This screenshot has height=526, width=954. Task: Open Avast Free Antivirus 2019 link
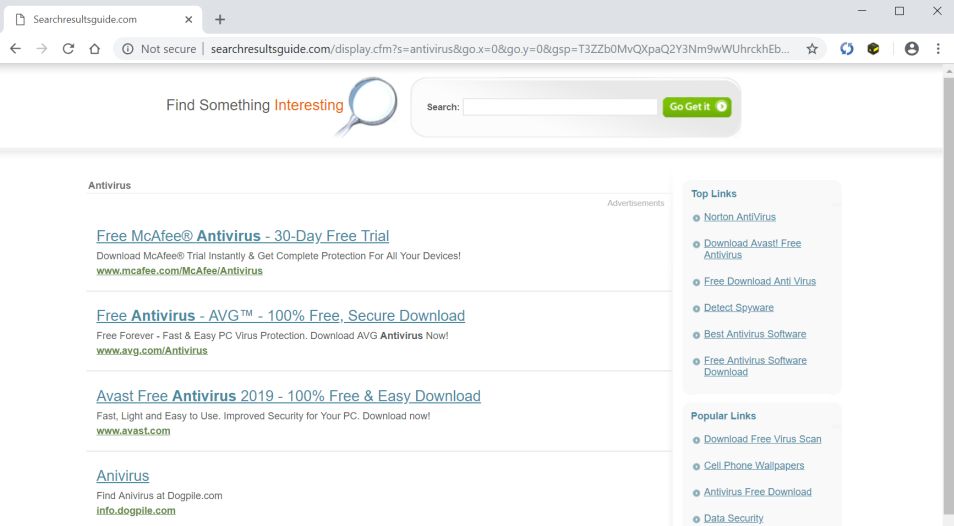pos(288,396)
